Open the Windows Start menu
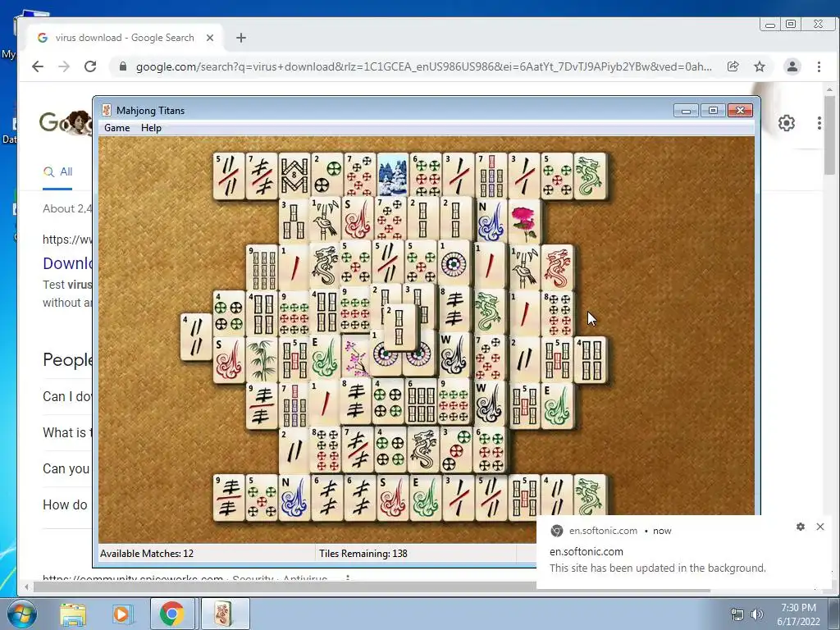 click(x=21, y=614)
